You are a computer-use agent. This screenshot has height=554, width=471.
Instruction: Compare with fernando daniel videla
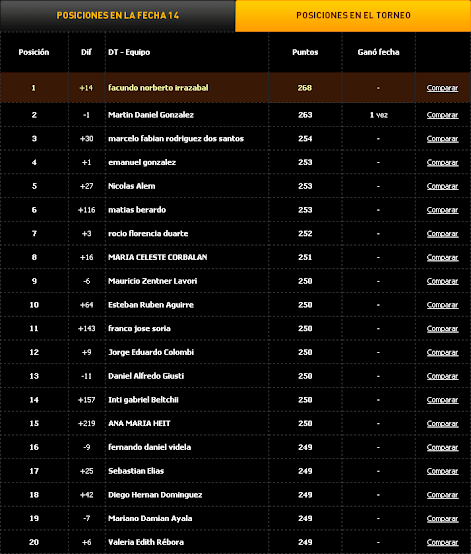tap(442, 447)
